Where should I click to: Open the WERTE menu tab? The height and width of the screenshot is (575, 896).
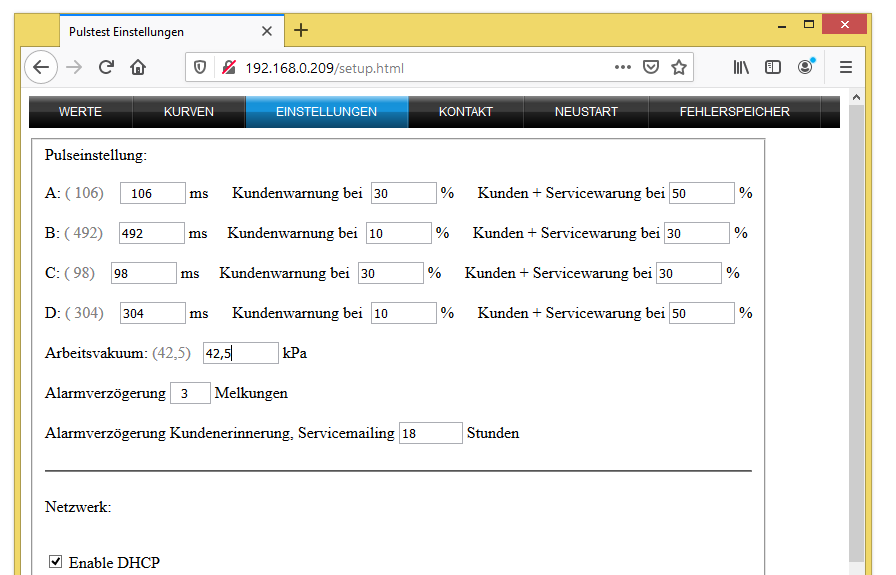pos(81,111)
